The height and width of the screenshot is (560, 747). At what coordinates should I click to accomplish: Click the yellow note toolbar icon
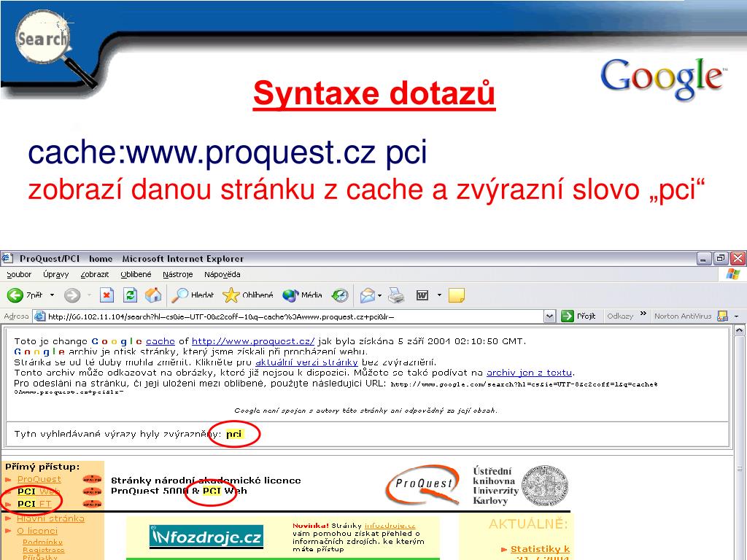[x=457, y=295]
